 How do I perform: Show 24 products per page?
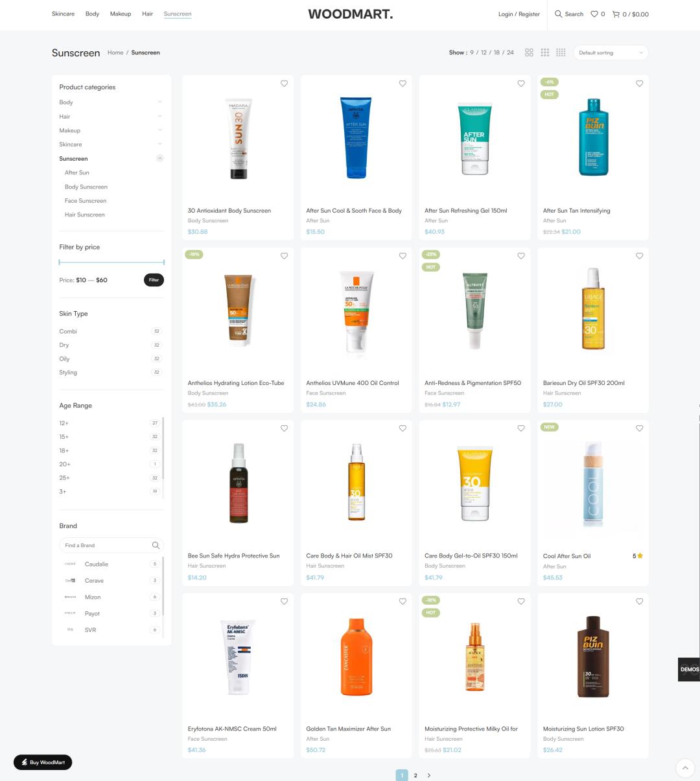510,52
